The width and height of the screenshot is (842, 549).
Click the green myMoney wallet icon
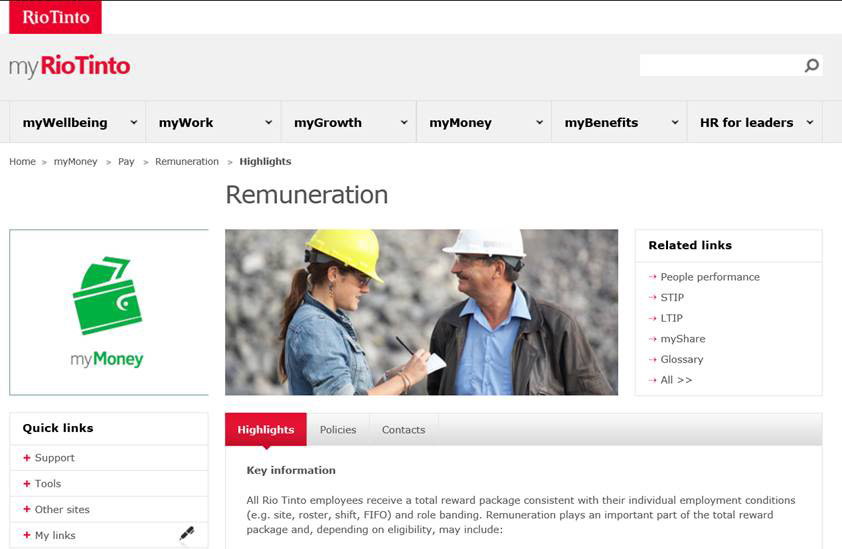(107, 295)
